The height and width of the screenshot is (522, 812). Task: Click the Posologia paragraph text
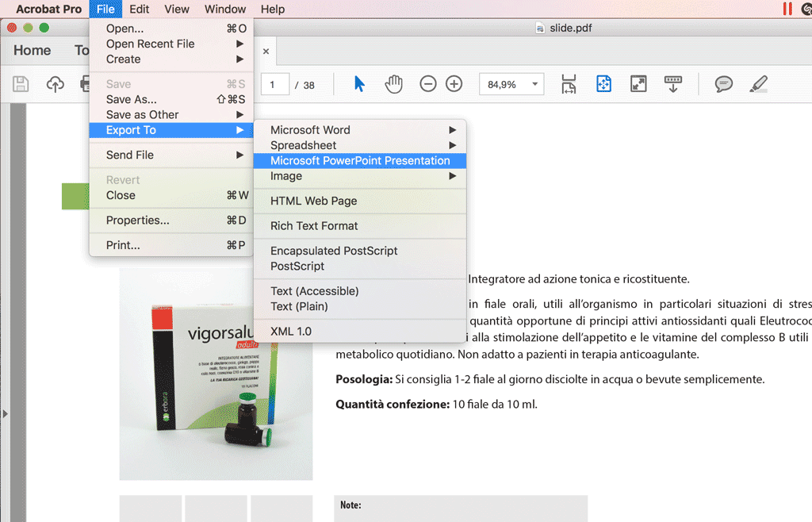click(550, 379)
